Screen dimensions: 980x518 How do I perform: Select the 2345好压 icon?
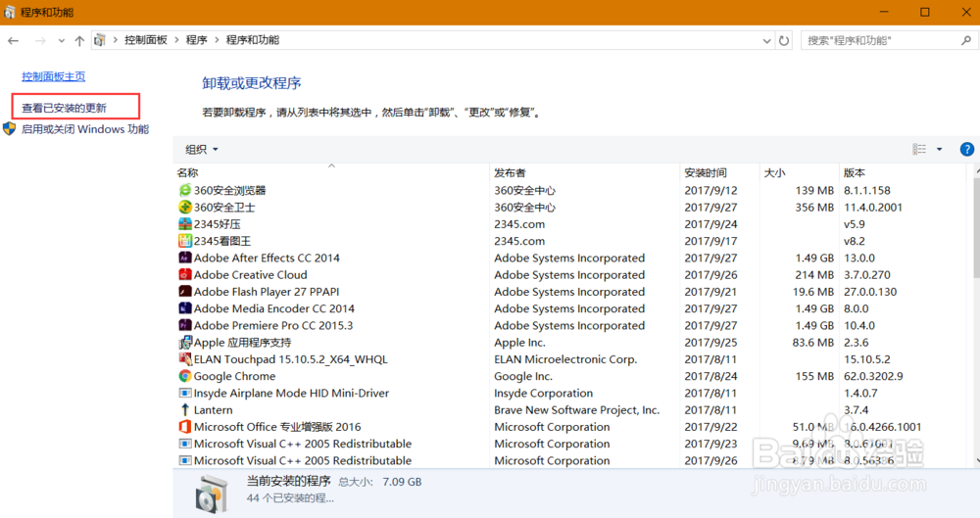coord(185,223)
